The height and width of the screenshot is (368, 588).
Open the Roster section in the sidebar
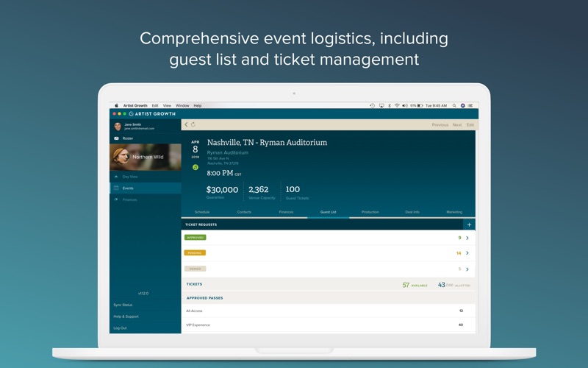146,138
